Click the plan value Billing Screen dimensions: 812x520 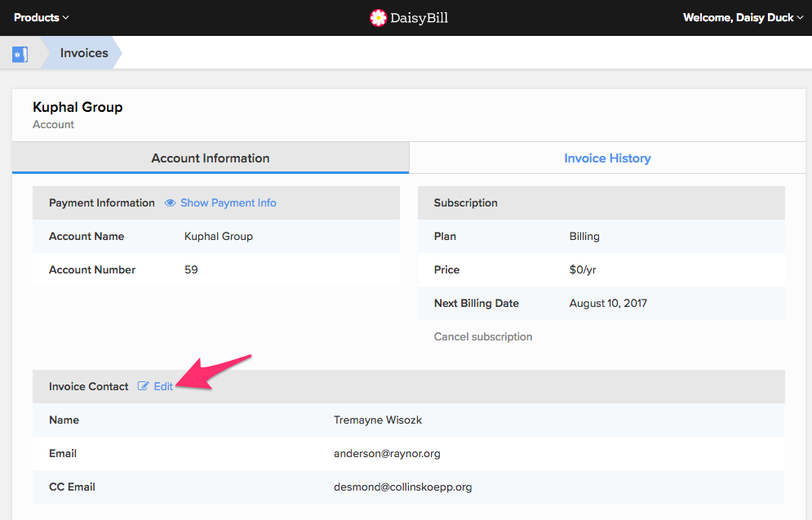(x=584, y=236)
